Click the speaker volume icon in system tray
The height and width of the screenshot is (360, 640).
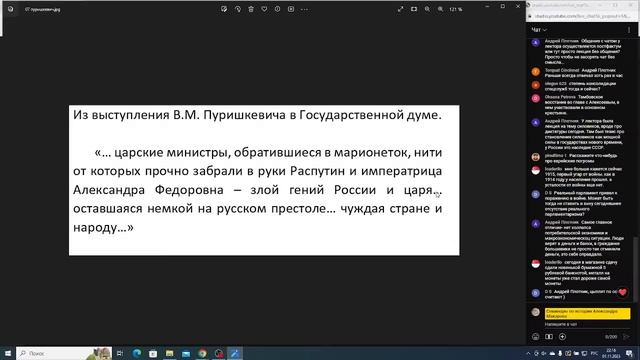[544, 353]
